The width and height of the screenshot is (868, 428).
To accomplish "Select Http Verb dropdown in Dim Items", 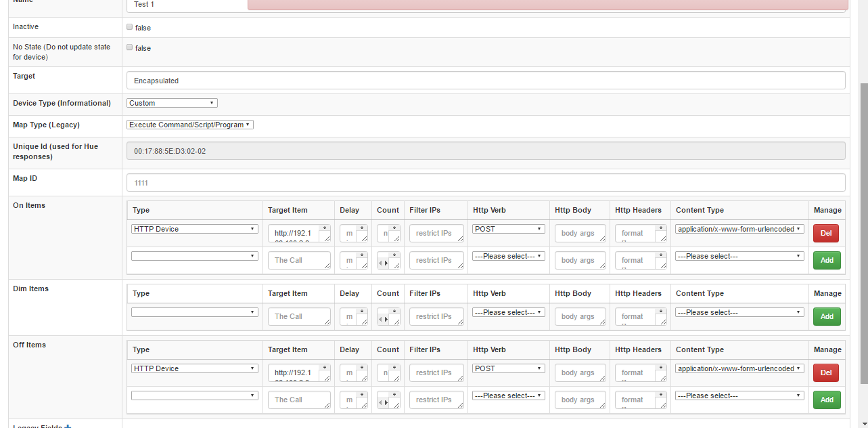I will [x=509, y=312].
